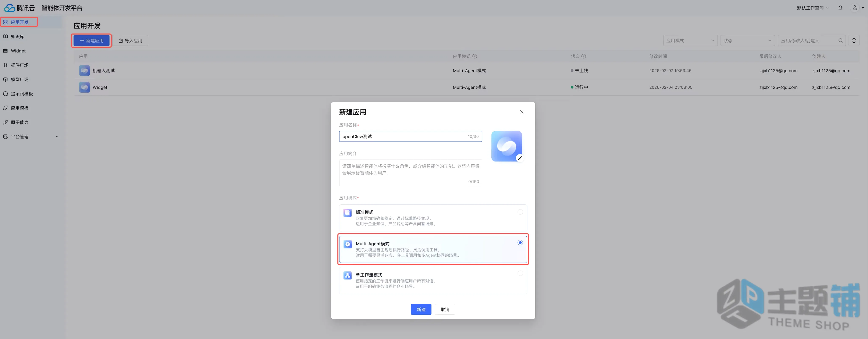868x339 pixels.
Task: Click the 状态 column help icon
Action: tap(584, 56)
